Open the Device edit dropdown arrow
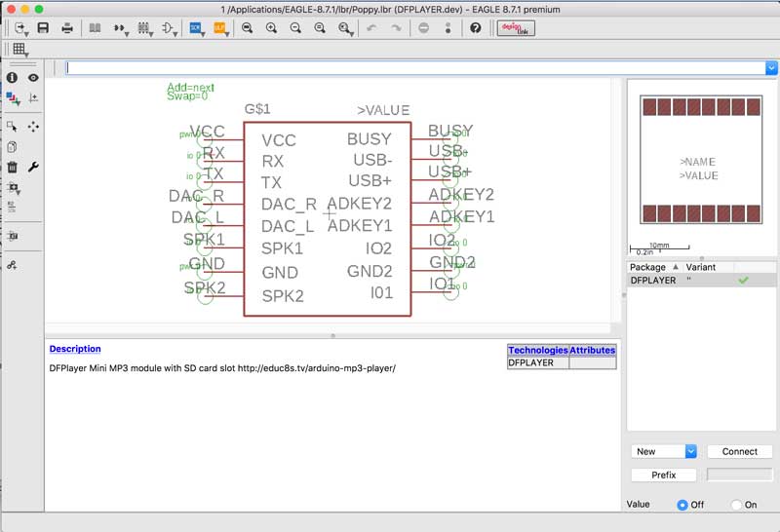 [x=121, y=29]
